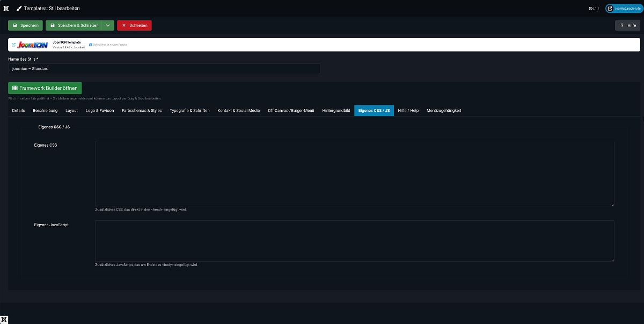Click Speichern & Schließen
This screenshot has width=644, height=324.
click(x=74, y=25)
